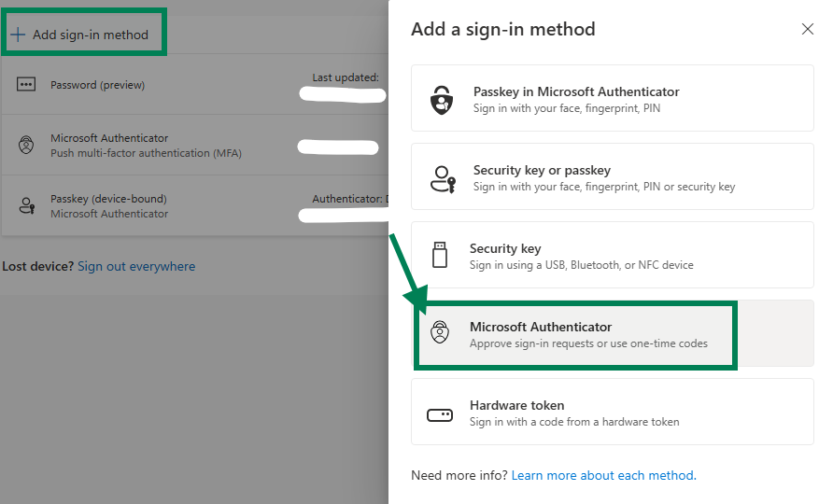Click the USB Security key icon
This screenshot has width=833, height=504.
pyautogui.click(x=440, y=255)
